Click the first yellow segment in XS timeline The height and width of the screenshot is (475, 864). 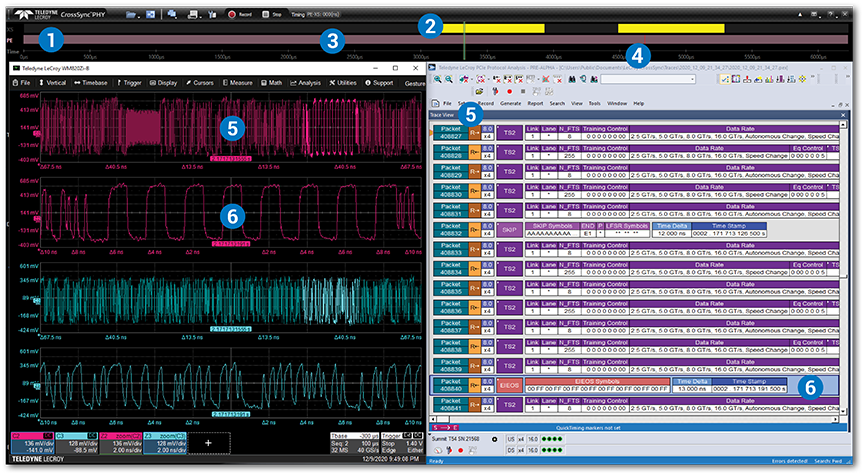point(492,28)
